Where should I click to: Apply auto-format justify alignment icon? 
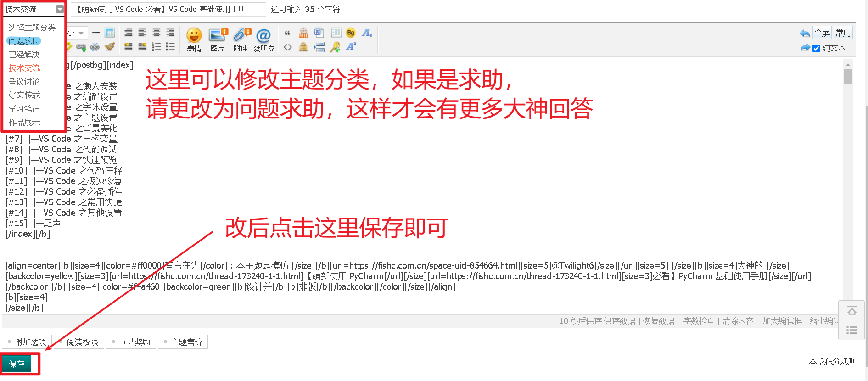129,33
